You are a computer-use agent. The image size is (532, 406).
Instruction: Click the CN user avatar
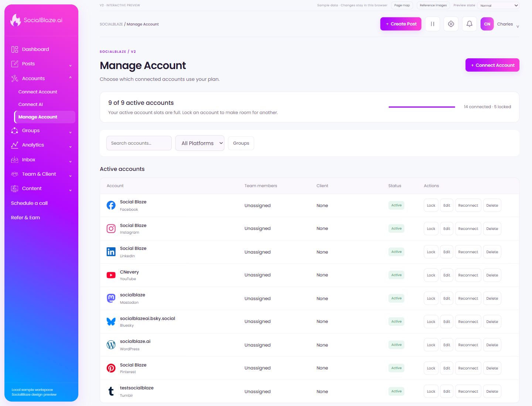coord(487,24)
